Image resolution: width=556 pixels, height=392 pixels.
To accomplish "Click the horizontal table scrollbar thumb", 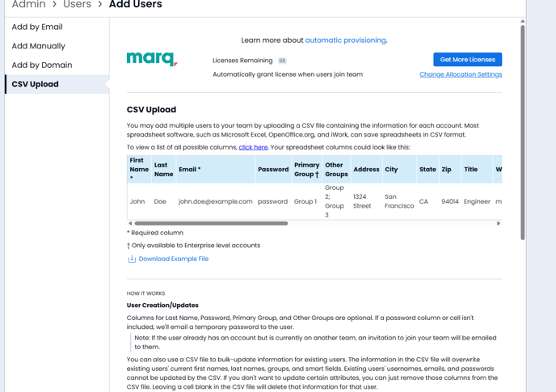I will click(x=212, y=224).
